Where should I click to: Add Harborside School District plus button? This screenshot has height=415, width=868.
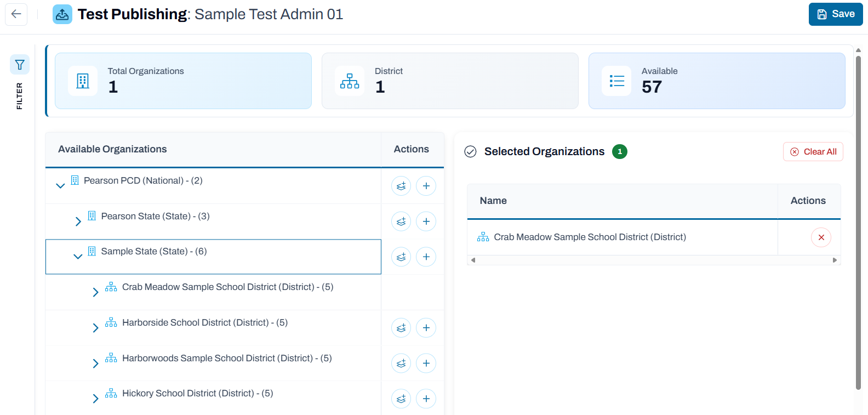click(x=426, y=328)
